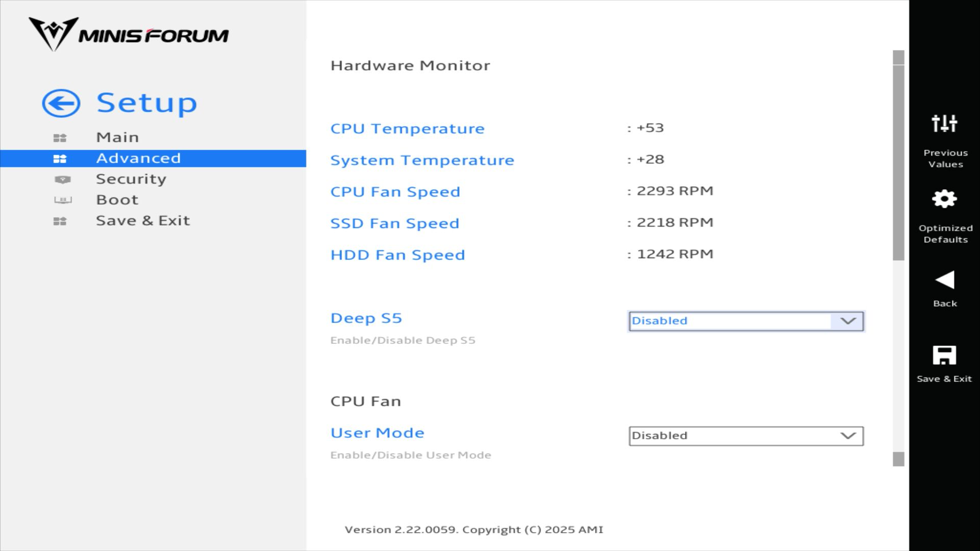The image size is (980, 551).
Task: Click the Minisforum logo
Action: tap(129, 35)
